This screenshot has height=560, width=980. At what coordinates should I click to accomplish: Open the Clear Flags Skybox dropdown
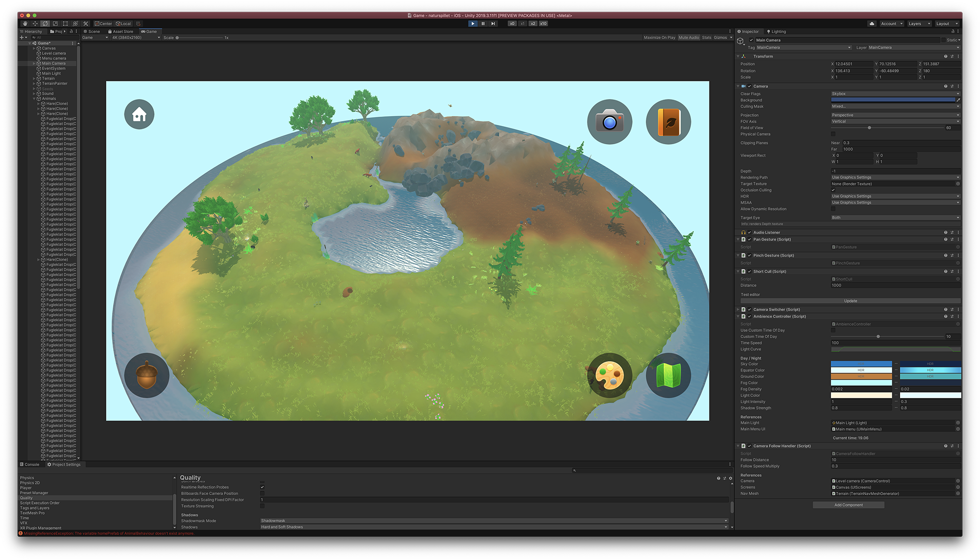click(895, 94)
